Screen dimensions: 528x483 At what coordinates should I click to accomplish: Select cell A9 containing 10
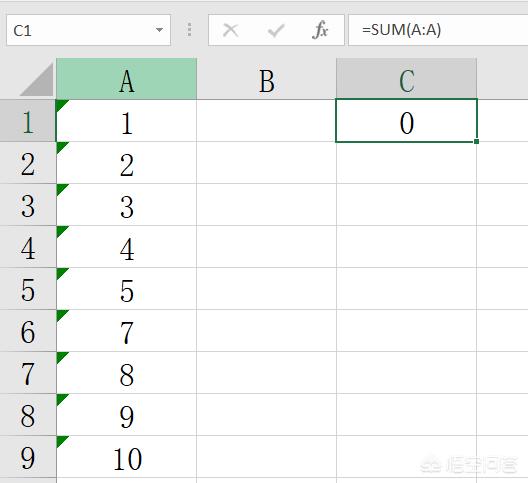coord(126,457)
